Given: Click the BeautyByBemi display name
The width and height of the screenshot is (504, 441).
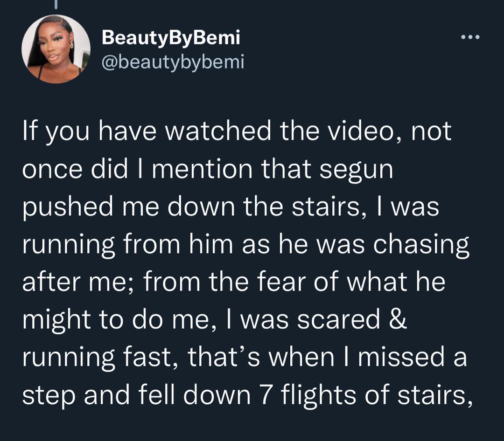Looking at the screenshot, I should pos(171,37).
